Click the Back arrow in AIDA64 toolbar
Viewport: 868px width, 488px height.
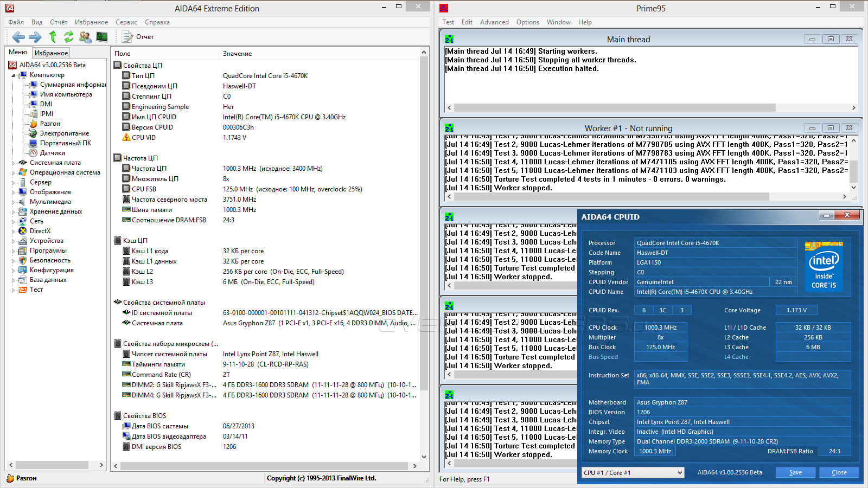tap(18, 37)
